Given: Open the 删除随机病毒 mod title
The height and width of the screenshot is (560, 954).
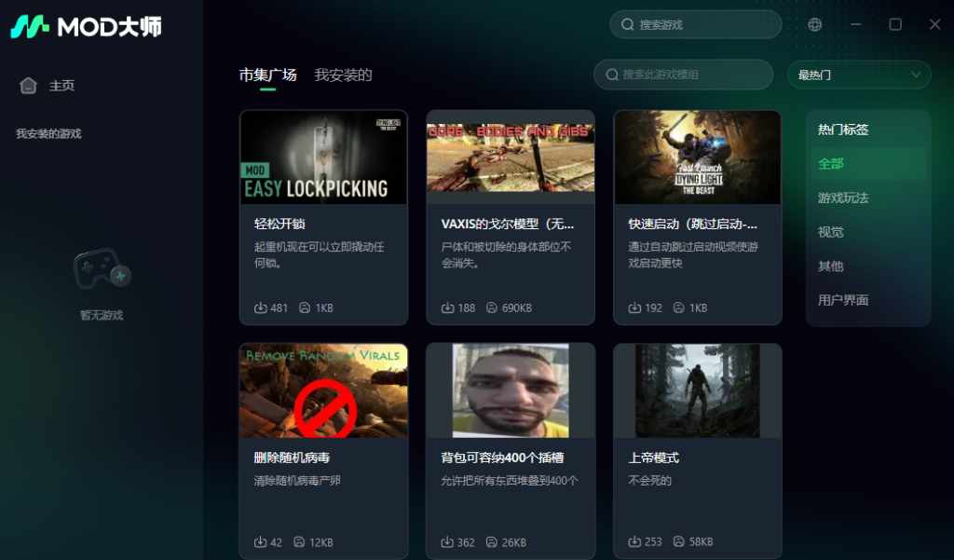Looking at the screenshot, I should coord(292,458).
